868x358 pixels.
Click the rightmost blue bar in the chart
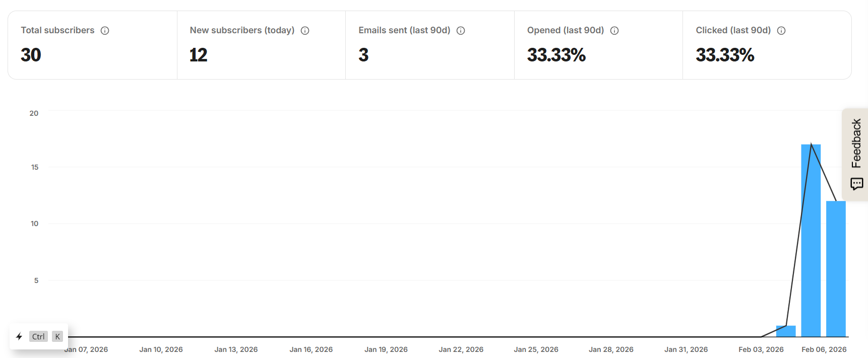click(x=836, y=269)
